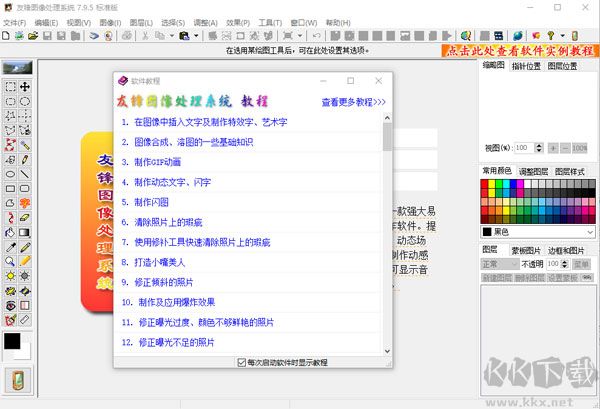The height and width of the screenshot is (409, 600).
Task: Select the rectangular marquee selection tool
Action: click(x=10, y=87)
